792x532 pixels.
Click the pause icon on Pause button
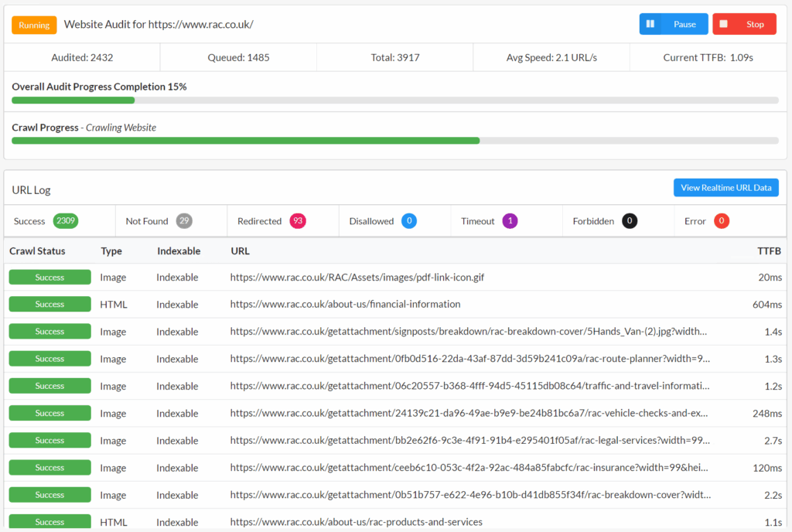click(650, 24)
